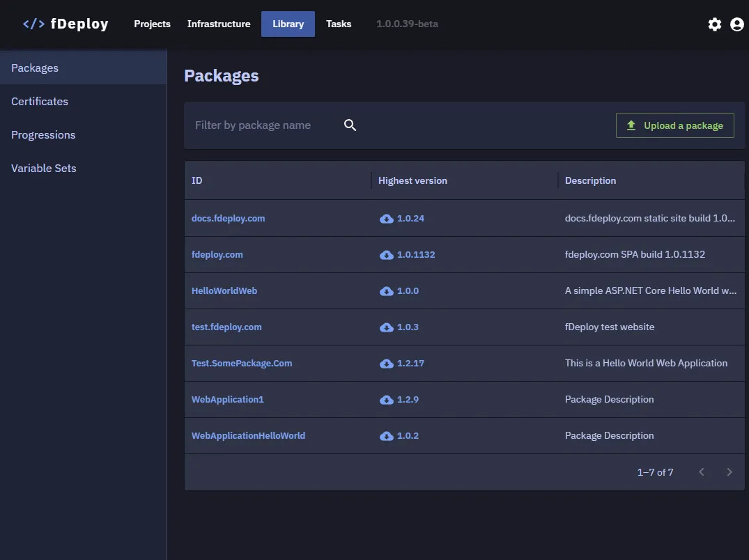Open the user account icon
Image resolution: width=749 pixels, height=560 pixels.
[x=737, y=24]
